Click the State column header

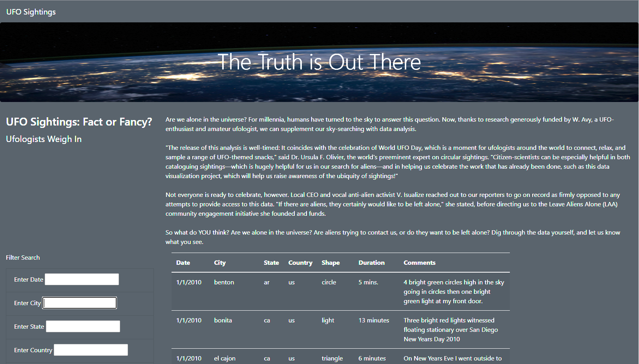click(x=271, y=262)
